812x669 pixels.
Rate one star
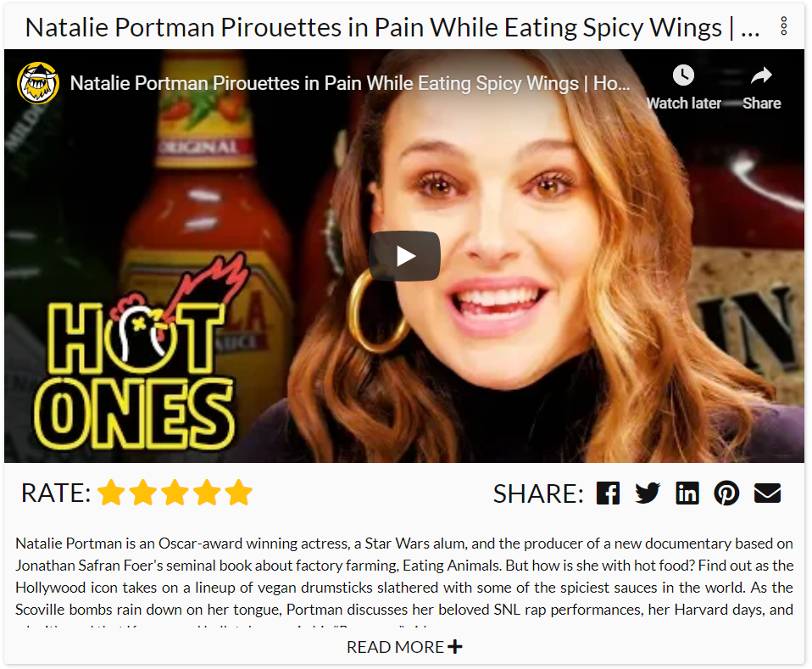tap(111, 493)
